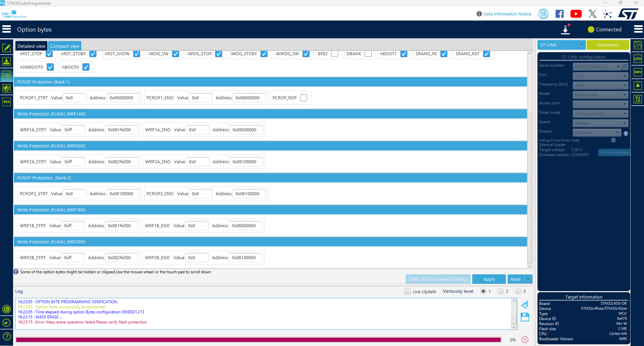Open the firmware update download icon
Image resolution: width=644 pixels, height=346 pixels.
566,30
